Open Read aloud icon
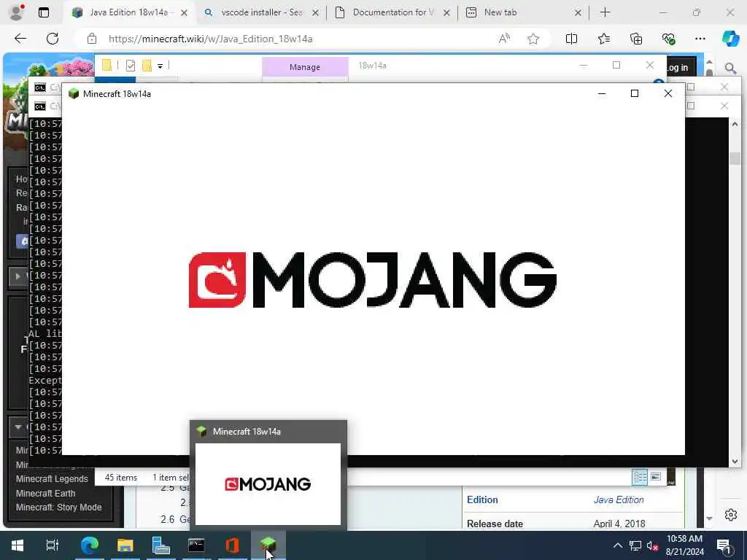 [504, 39]
